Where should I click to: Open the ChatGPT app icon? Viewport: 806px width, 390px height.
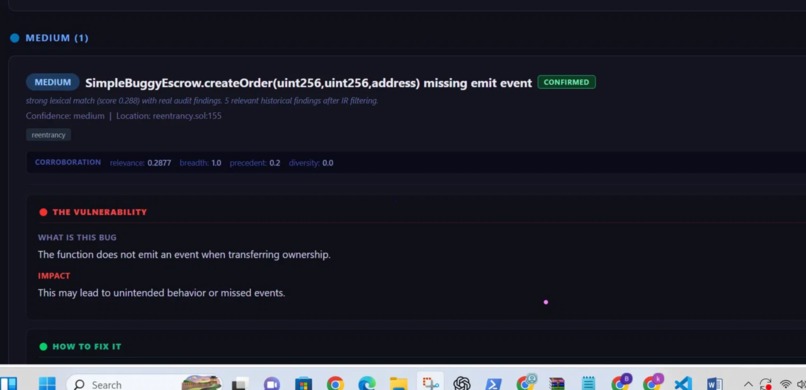[x=462, y=384]
